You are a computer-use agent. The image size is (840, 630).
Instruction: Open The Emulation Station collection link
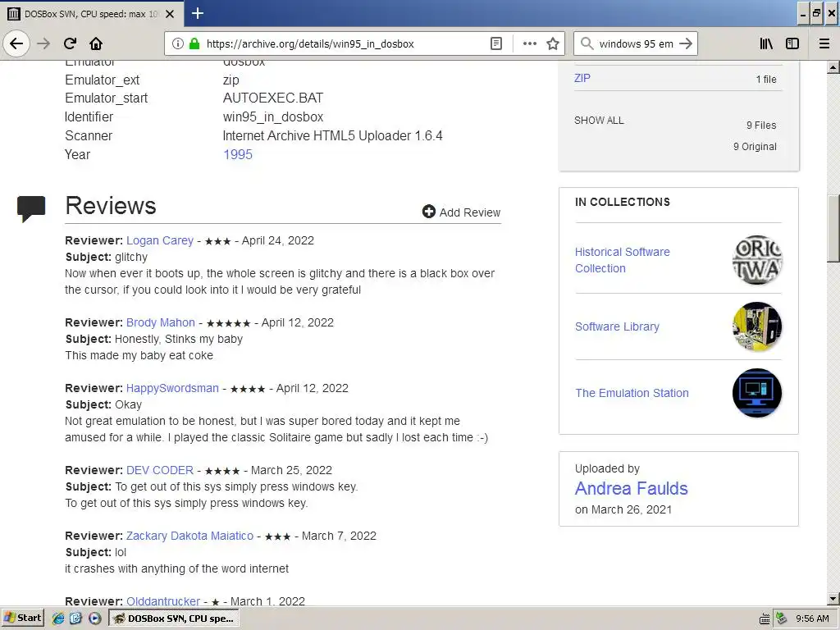click(x=632, y=393)
